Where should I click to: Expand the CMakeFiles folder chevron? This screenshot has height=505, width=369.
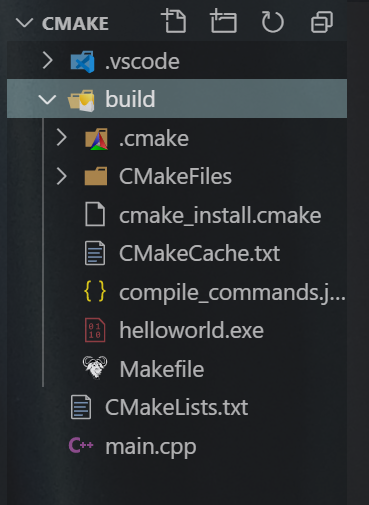(x=62, y=176)
